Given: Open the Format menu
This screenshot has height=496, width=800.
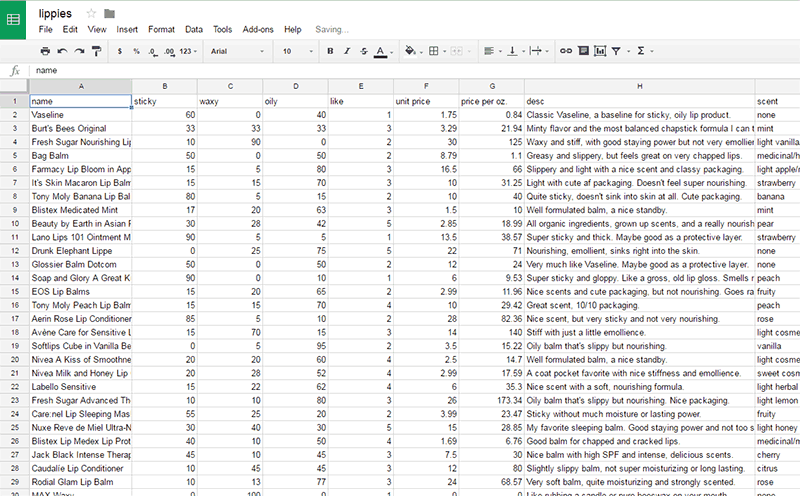Looking at the screenshot, I should pyautogui.click(x=161, y=30).
